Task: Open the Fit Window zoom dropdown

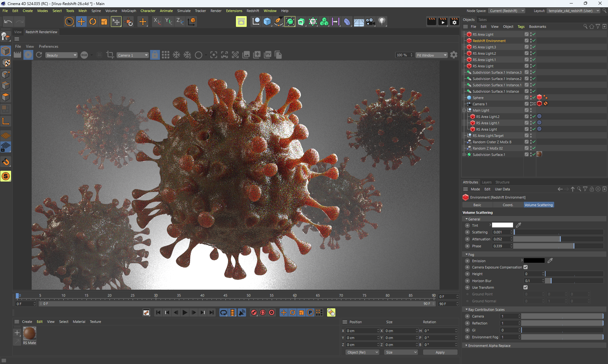Action: pos(431,55)
